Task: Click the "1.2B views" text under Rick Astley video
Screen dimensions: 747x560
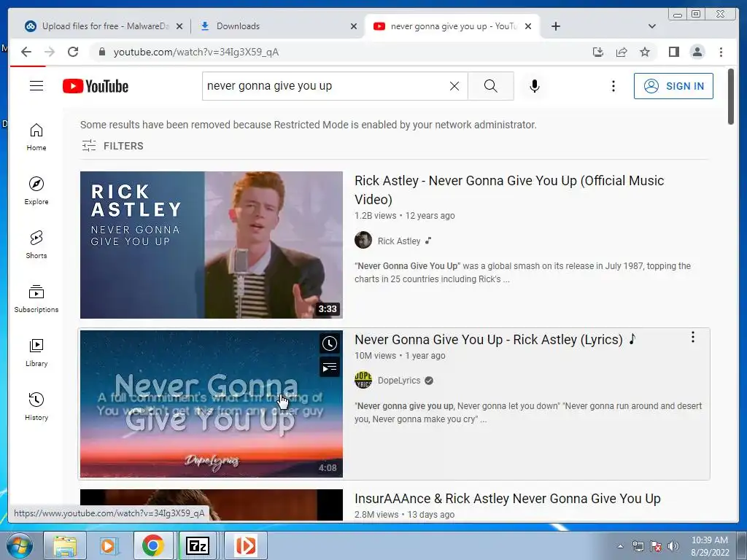Action: tap(375, 216)
